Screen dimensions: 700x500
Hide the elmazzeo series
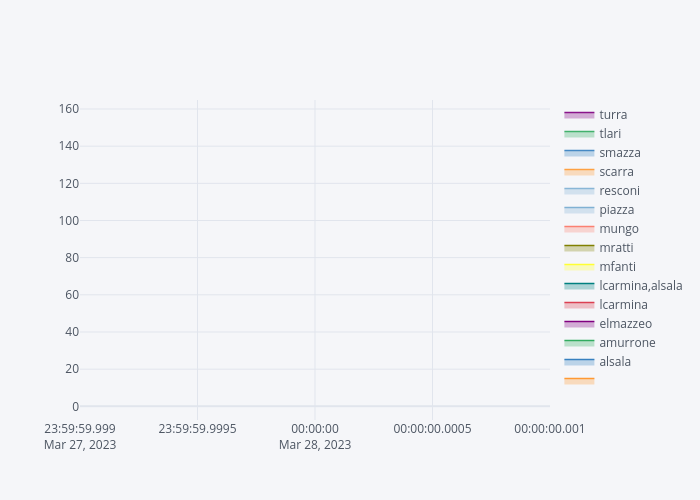click(x=625, y=324)
